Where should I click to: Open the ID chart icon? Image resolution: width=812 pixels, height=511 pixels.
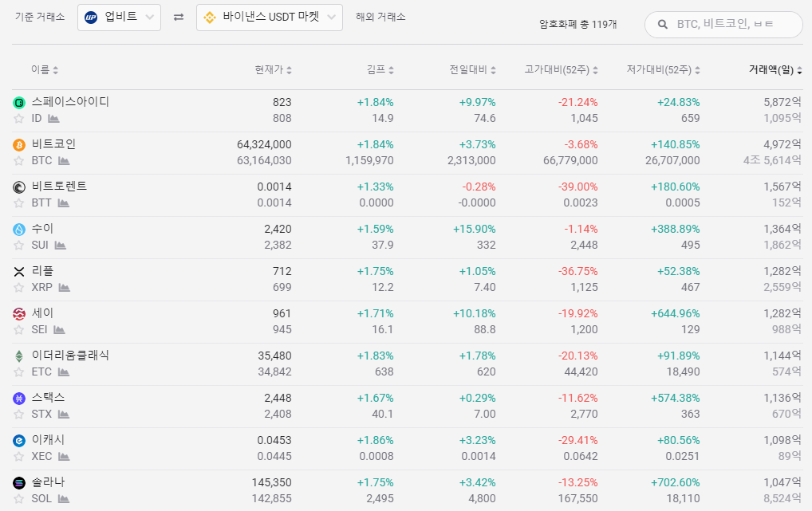(53, 119)
